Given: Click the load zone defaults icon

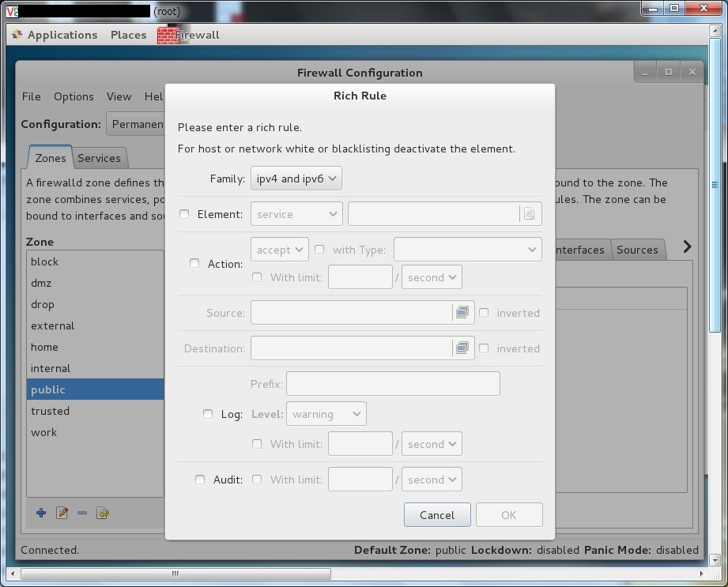Looking at the screenshot, I should pyautogui.click(x=103, y=513).
